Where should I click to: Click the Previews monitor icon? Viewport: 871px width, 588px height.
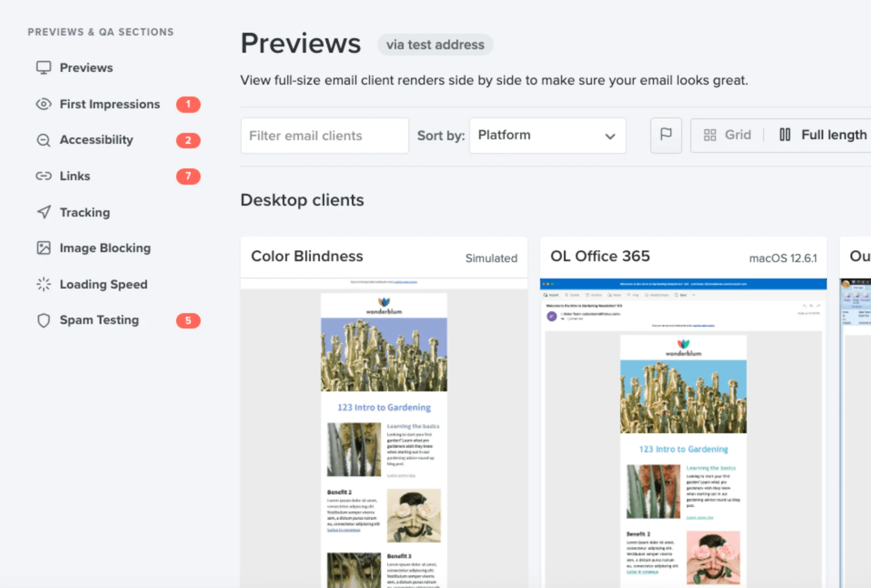point(44,68)
